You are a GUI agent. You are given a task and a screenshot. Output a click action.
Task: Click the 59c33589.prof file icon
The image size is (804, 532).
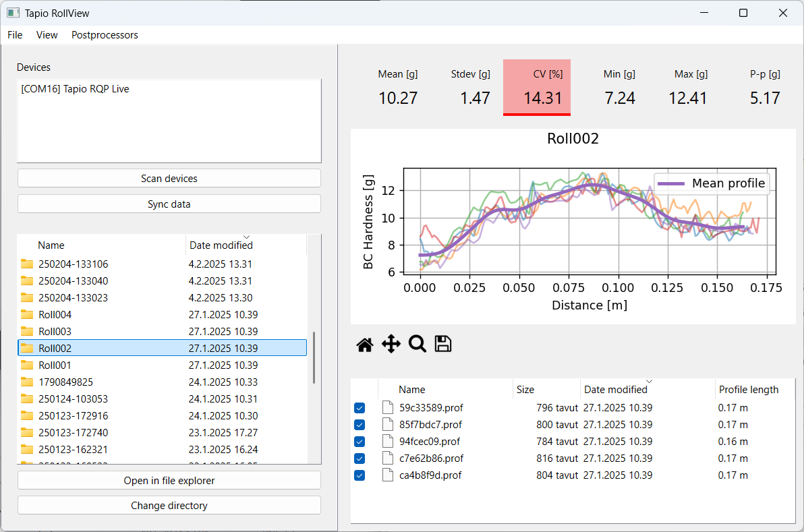pos(387,408)
